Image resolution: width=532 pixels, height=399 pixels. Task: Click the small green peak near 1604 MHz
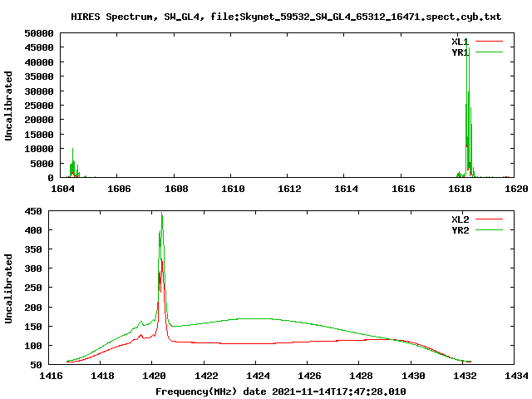pyautogui.click(x=72, y=163)
